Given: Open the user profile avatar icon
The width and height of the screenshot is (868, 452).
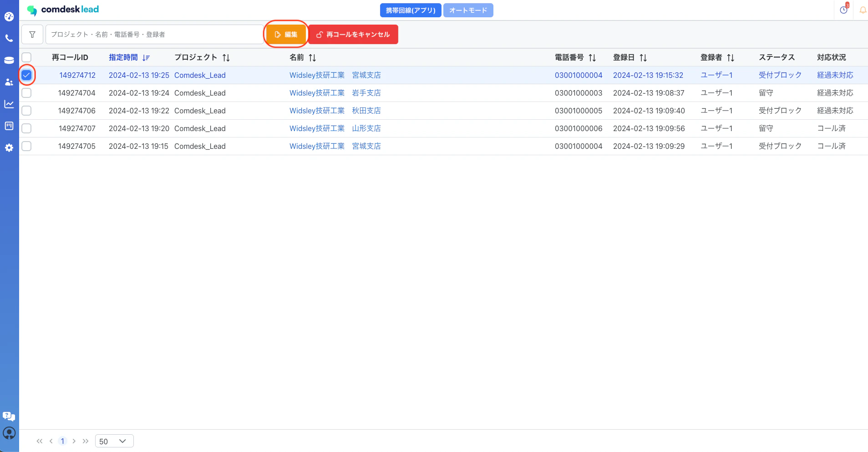Looking at the screenshot, I should point(9,433).
